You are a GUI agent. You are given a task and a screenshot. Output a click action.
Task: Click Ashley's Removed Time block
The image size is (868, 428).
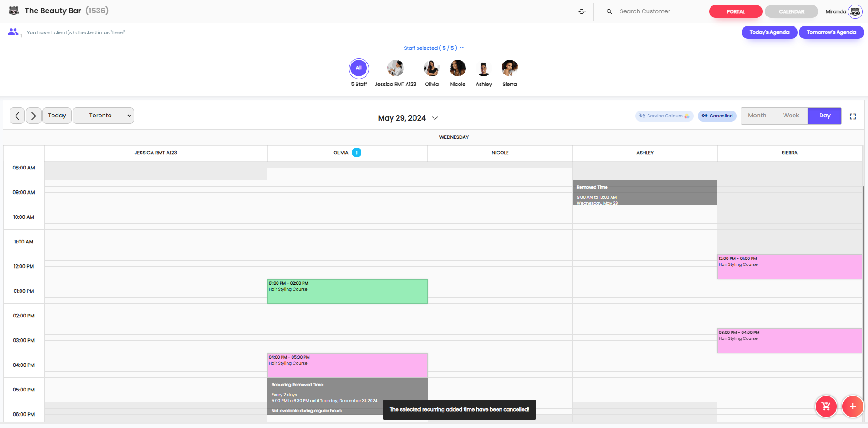click(x=645, y=193)
